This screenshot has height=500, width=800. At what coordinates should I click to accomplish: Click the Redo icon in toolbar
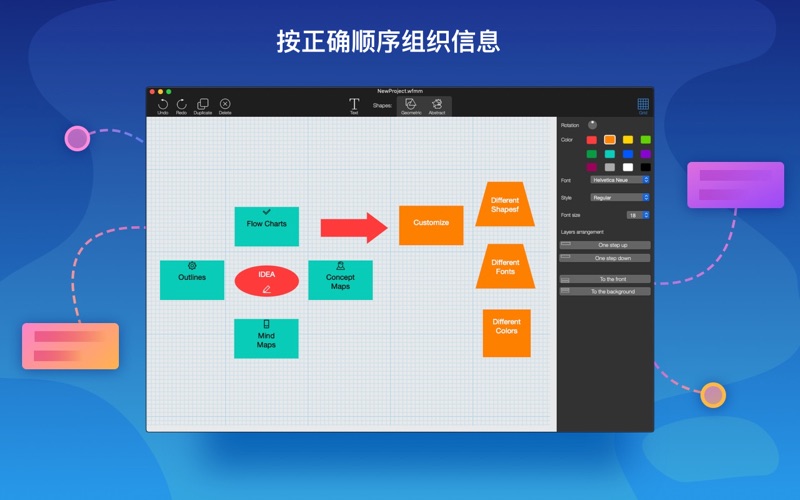pos(182,105)
